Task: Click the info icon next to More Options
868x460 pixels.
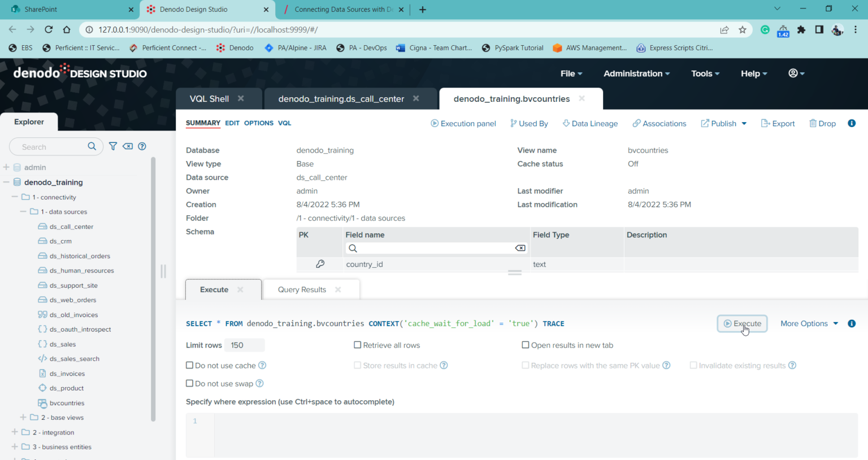Action: point(852,324)
